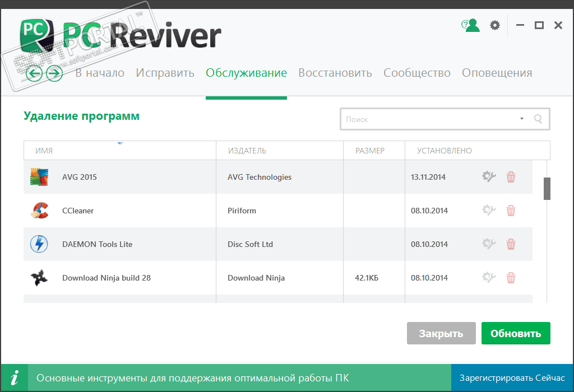Select the Обслуживание tab
Screen dimensions: 574x392
point(247,73)
